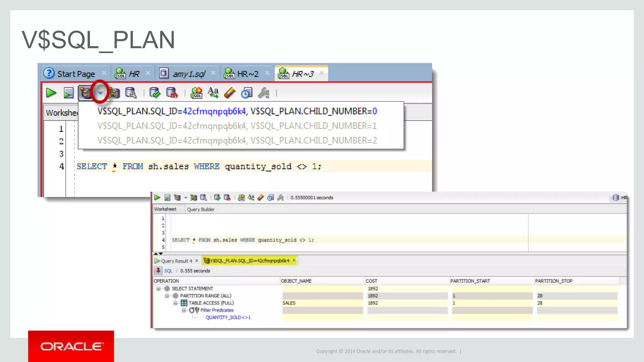The image size is (644, 362).
Task: Collapse the Filter Predicates node
Action: (x=184, y=310)
